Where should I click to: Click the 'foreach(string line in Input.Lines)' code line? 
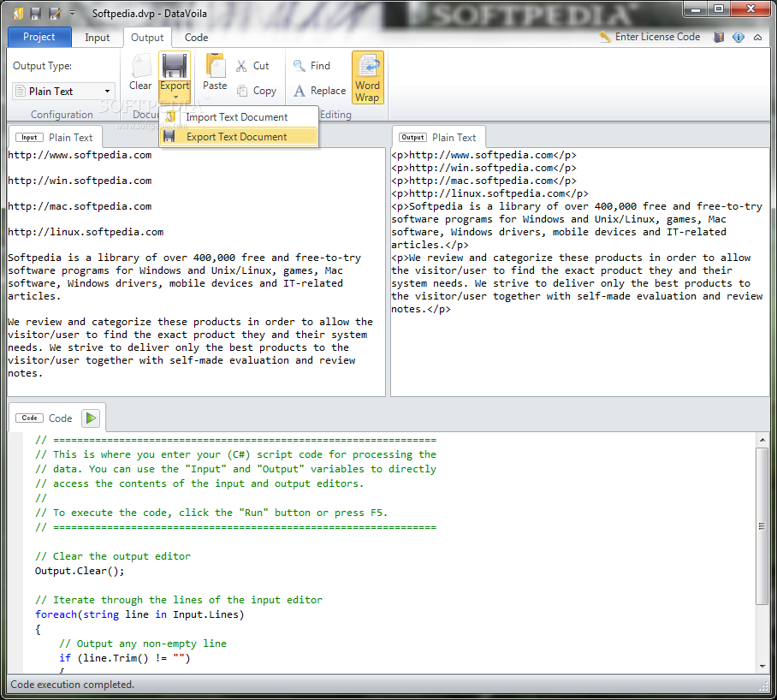coord(139,614)
